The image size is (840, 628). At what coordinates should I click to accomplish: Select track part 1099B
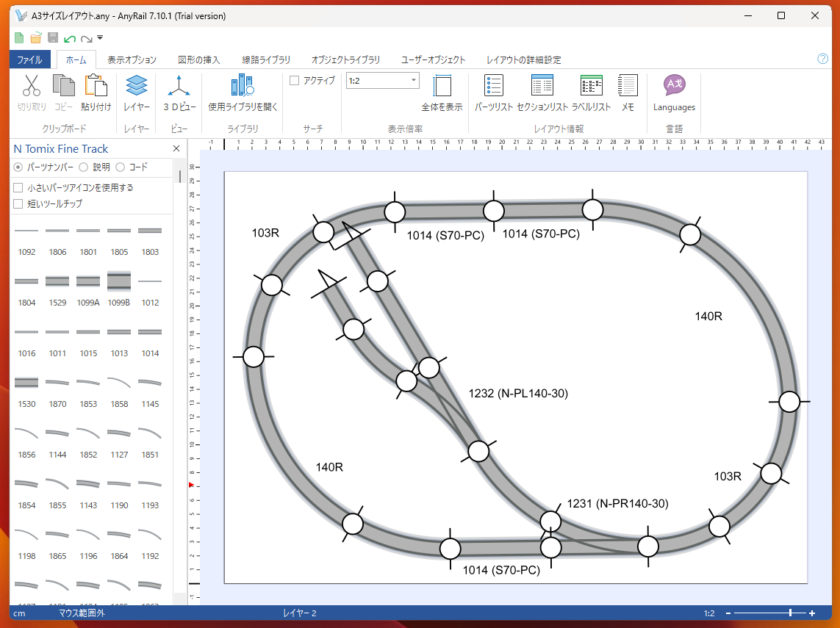119,289
